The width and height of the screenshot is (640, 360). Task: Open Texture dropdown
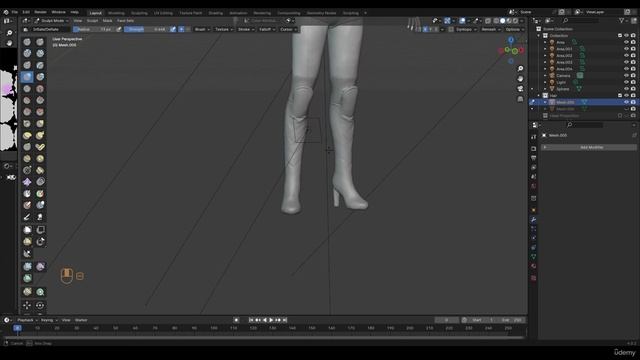pyautogui.click(x=224, y=29)
